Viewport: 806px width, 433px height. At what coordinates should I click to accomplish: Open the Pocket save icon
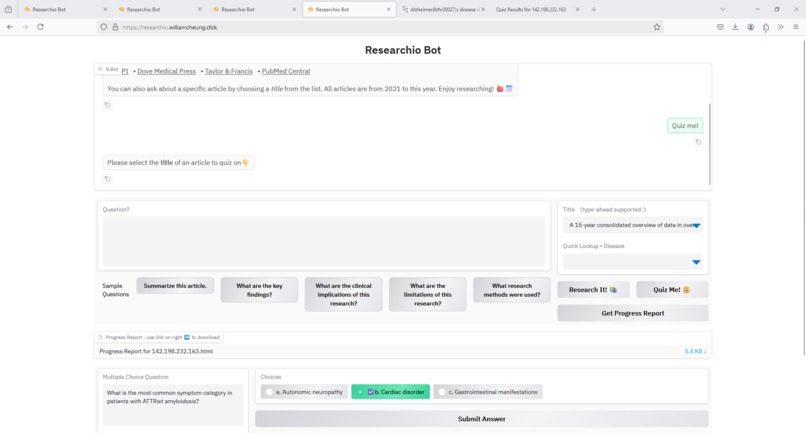(x=720, y=27)
